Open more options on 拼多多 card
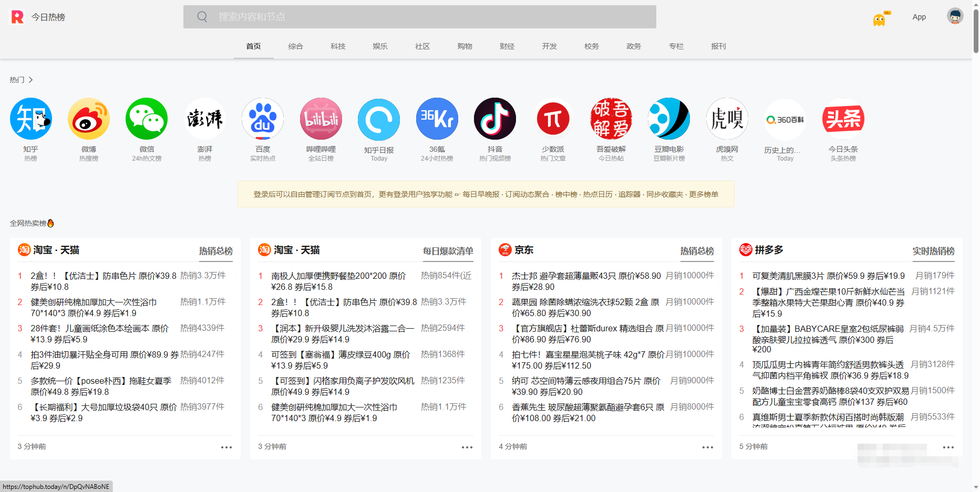Image resolution: width=980 pixels, height=492 pixels. [x=948, y=447]
